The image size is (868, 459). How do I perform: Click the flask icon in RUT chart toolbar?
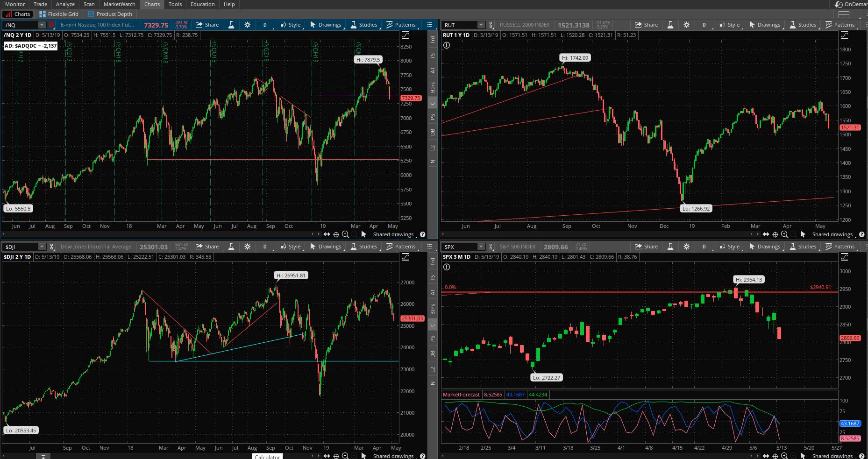[x=670, y=25]
